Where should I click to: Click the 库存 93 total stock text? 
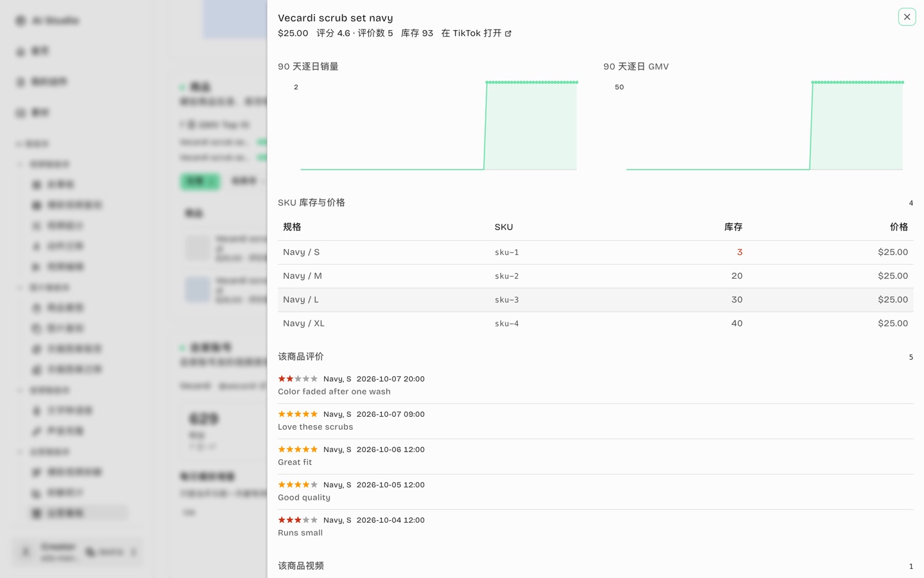tap(417, 33)
